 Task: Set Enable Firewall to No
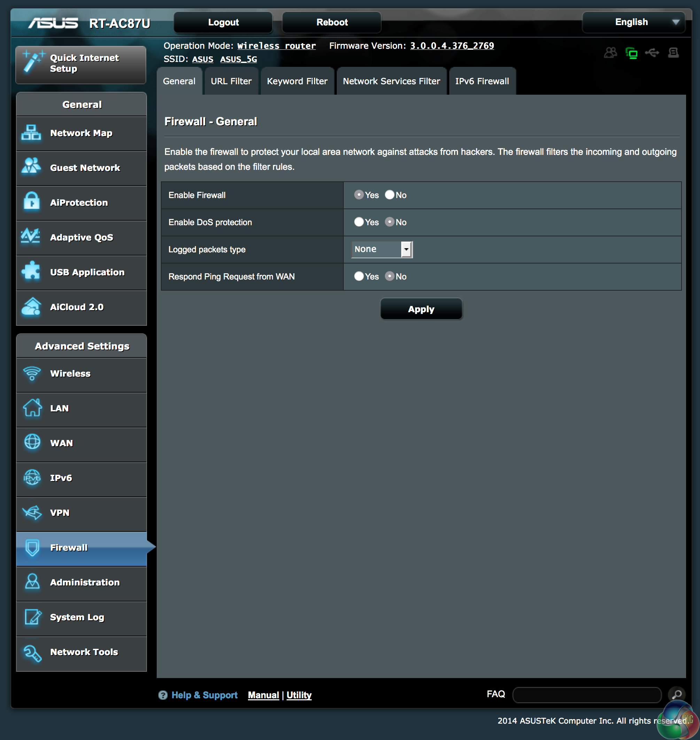pos(390,195)
